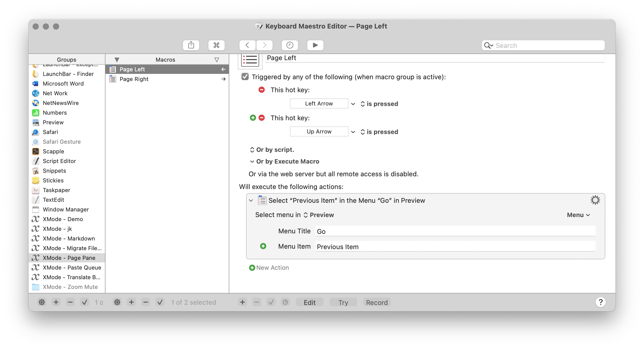Click the Try button
Viewport: 644px width, 349px height.
pos(343,302)
